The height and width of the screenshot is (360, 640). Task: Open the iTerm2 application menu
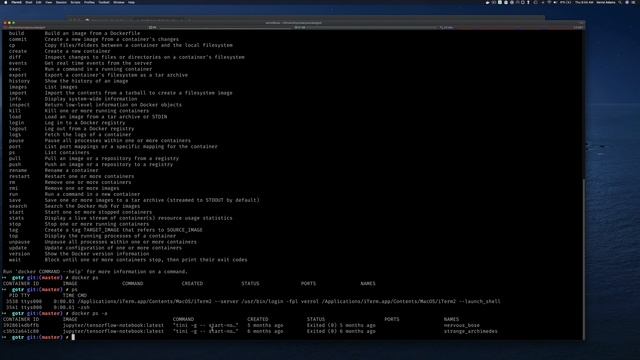17,2
